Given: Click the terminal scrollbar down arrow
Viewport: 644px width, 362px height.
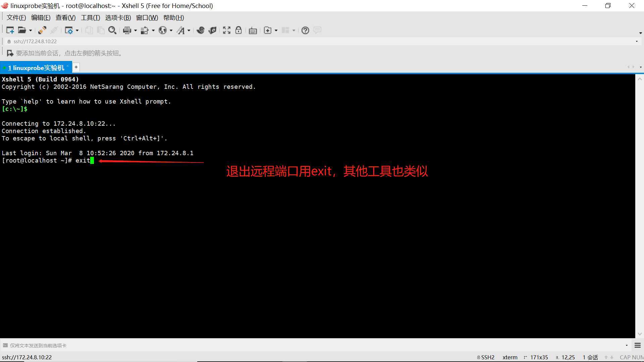Looking at the screenshot, I should tap(640, 334).
